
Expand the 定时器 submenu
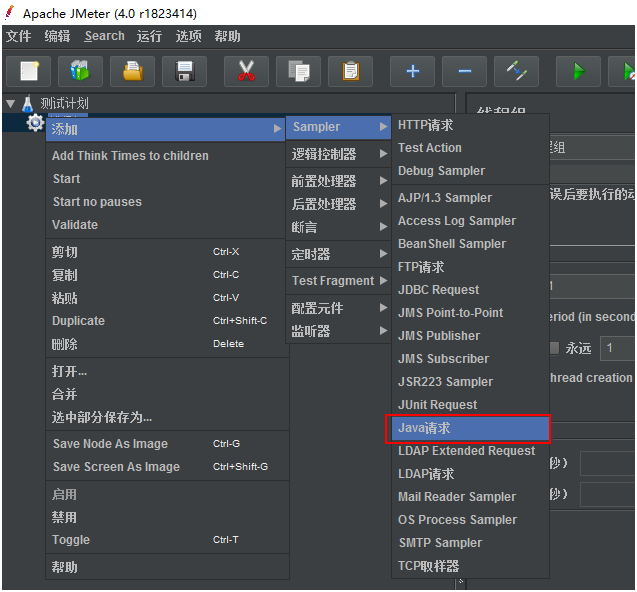[338, 254]
